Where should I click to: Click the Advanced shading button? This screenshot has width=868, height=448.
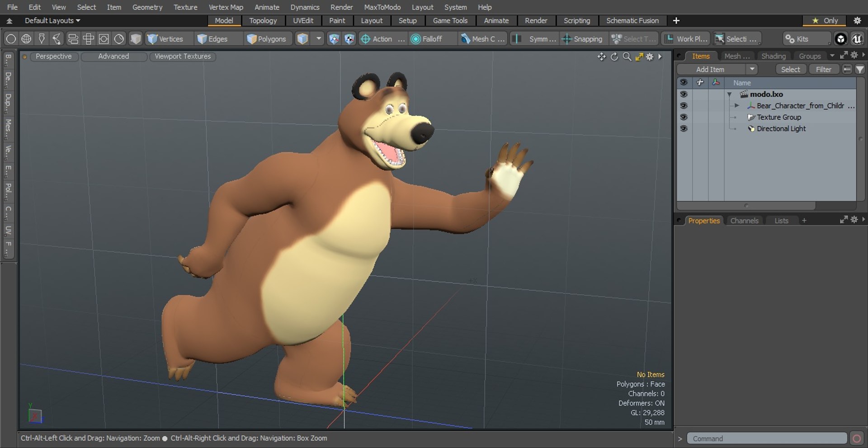point(113,57)
